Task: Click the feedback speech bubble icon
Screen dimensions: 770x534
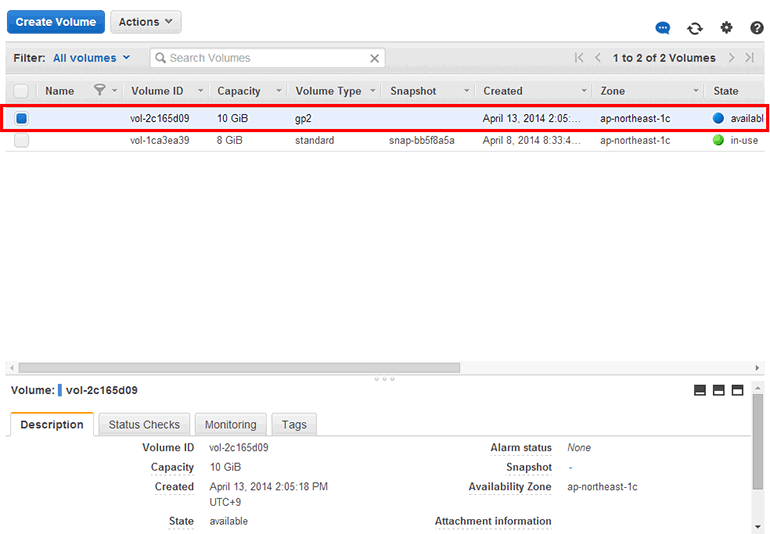Action: tap(662, 28)
